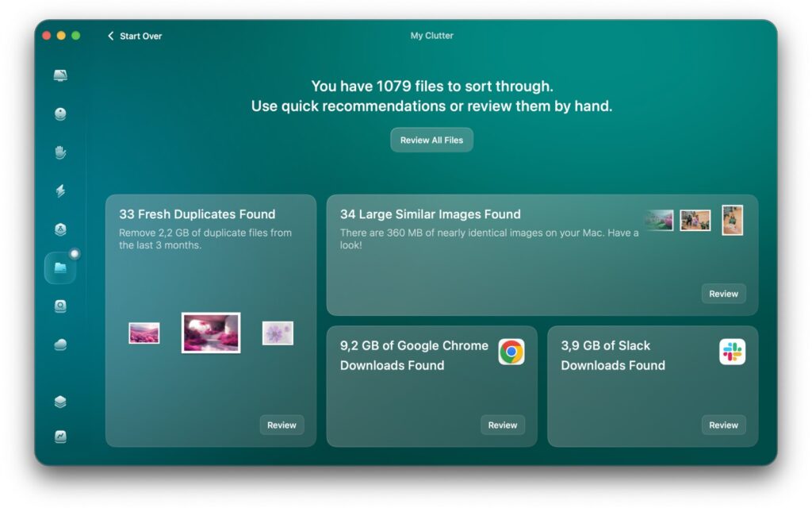Image resolution: width=812 pixels, height=508 pixels.
Task: Select the Performance lightning bolt icon
Action: click(60, 190)
